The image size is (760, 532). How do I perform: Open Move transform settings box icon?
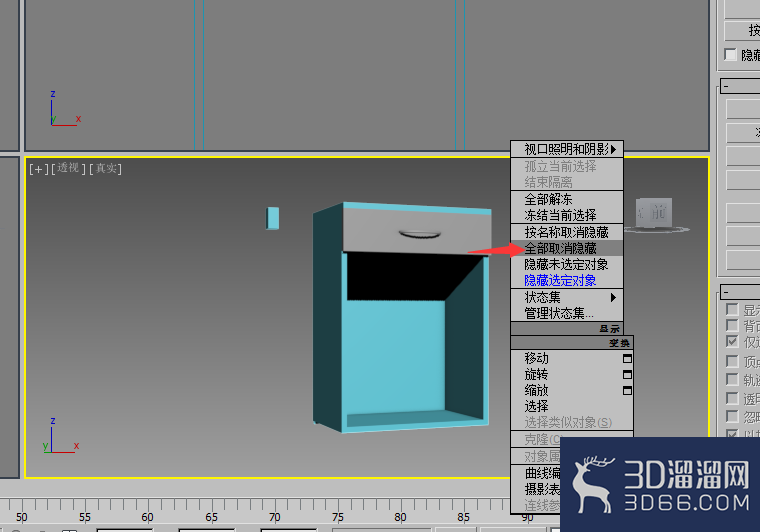point(627,359)
